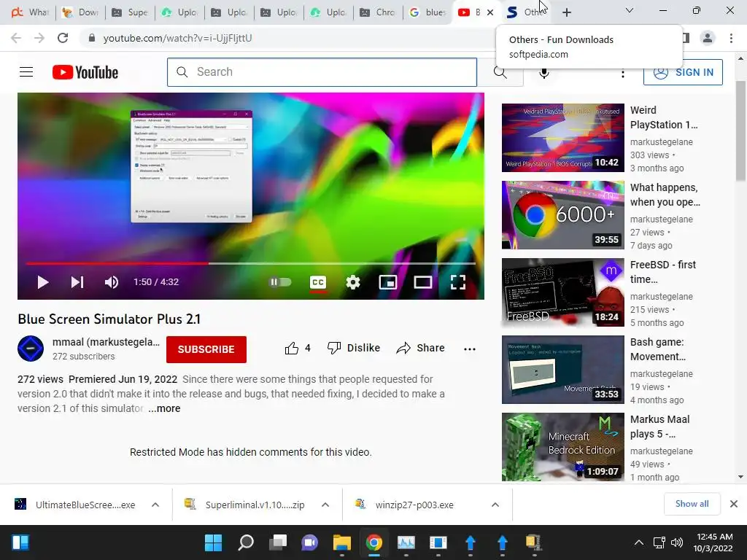Viewport: 747px width, 560px height.
Task: Go forward in browser history
Action: click(39, 38)
